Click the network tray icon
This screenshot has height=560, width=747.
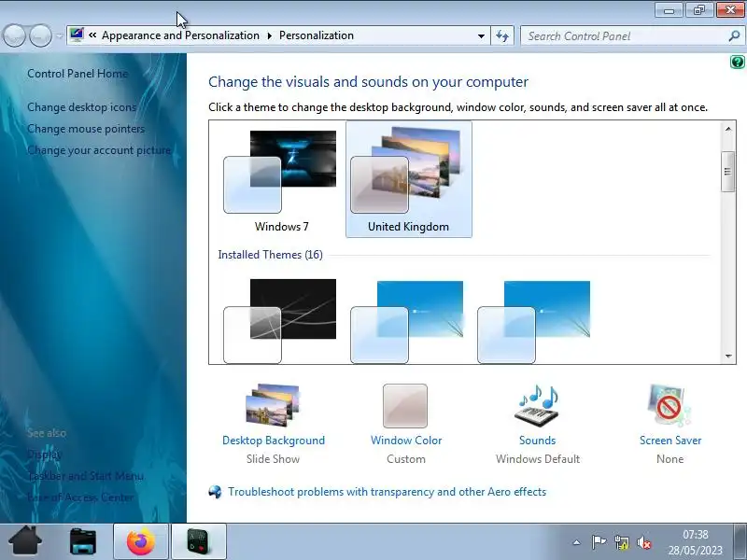(x=621, y=542)
